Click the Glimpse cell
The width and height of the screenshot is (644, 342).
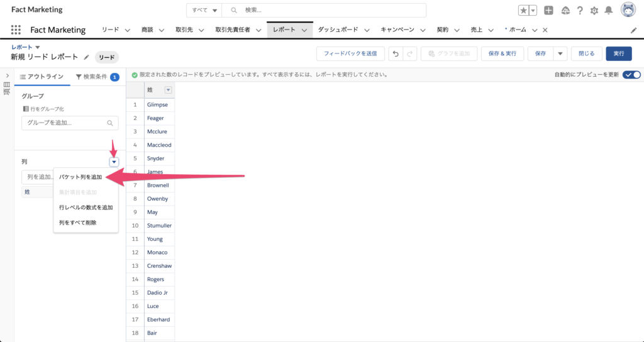point(159,105)
